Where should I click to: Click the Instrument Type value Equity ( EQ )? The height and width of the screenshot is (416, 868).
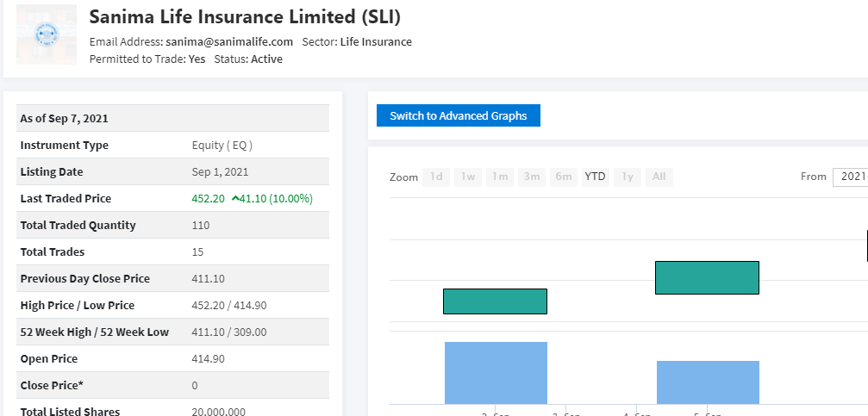222,146
